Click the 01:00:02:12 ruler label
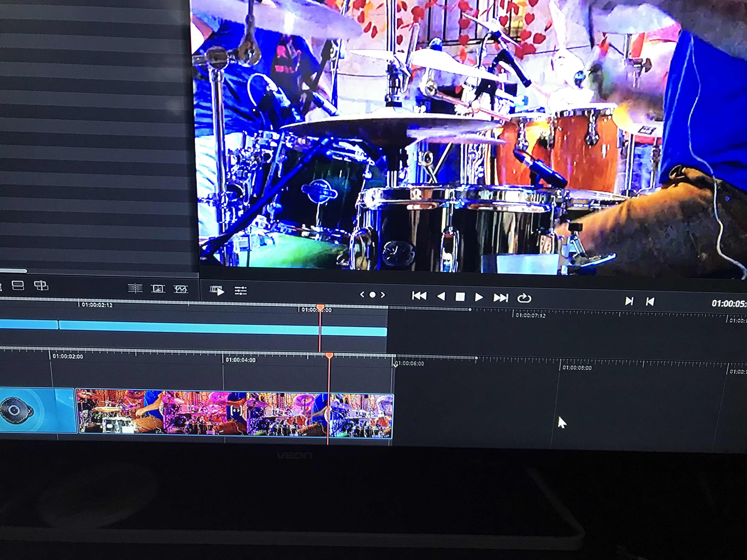Screen dimensions: 747x560 click(x=97, y=305)
